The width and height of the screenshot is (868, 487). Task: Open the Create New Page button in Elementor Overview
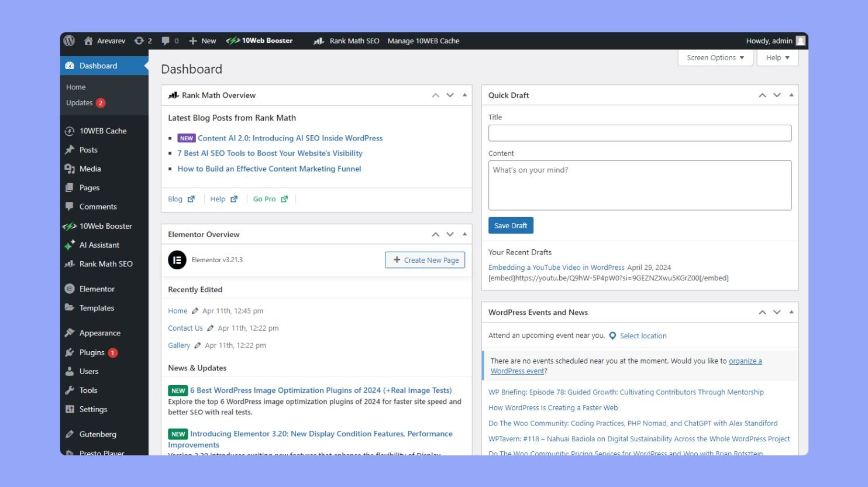coord(425,259)
